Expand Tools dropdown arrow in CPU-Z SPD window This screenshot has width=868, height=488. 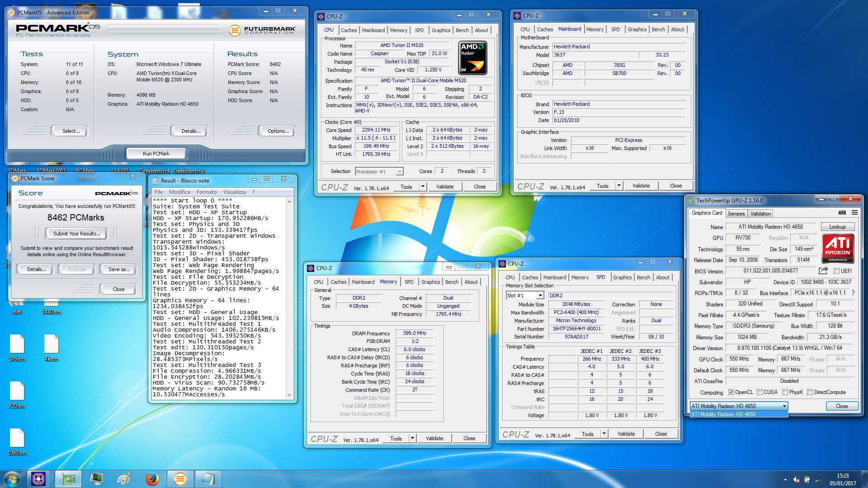click(x=604, y=434)
